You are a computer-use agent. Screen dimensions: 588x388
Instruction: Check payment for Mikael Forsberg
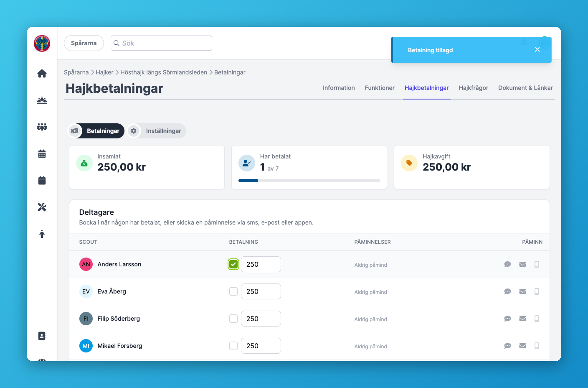(x=233, y=346)
